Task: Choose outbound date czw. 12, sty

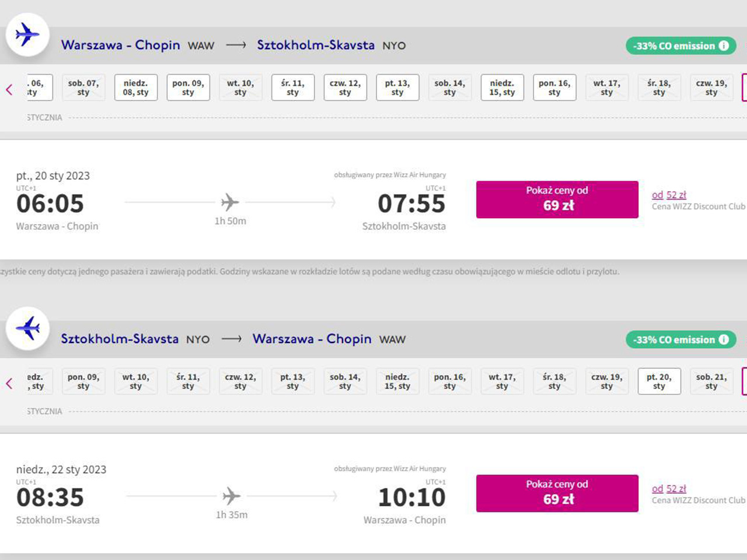Action: pos(345,87)
